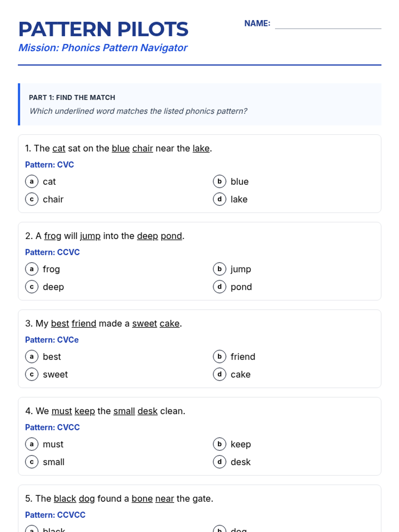Choose option b 'jump' in question 2
Image resolution: width=399 pixels, height=532 pixels.
[219, 269]
